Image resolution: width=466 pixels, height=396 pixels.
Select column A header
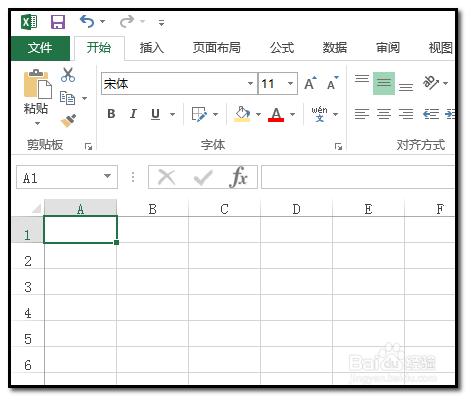(x=80, y=208)
